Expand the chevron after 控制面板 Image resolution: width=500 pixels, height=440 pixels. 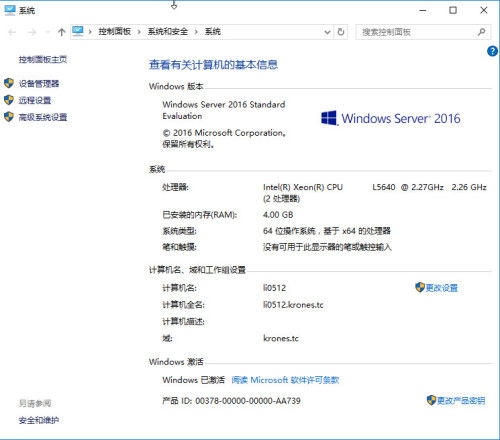139,32
